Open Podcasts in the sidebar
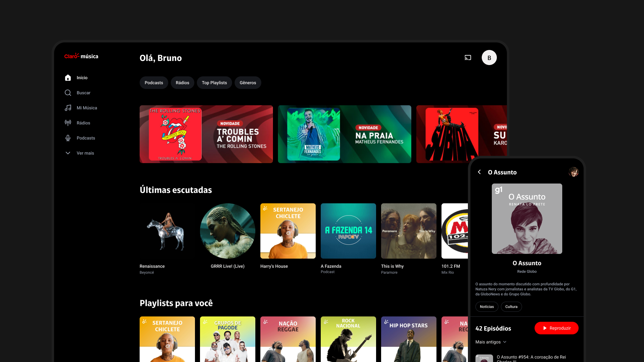The width and height of the screenshot is (644, 362). [86, 138]
